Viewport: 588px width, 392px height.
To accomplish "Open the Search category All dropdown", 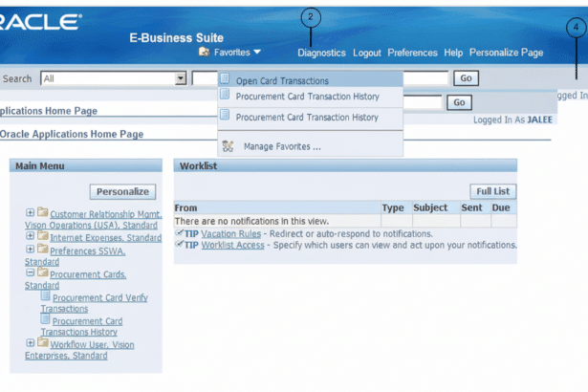I will pyautogui.click(x=113, y=78).
